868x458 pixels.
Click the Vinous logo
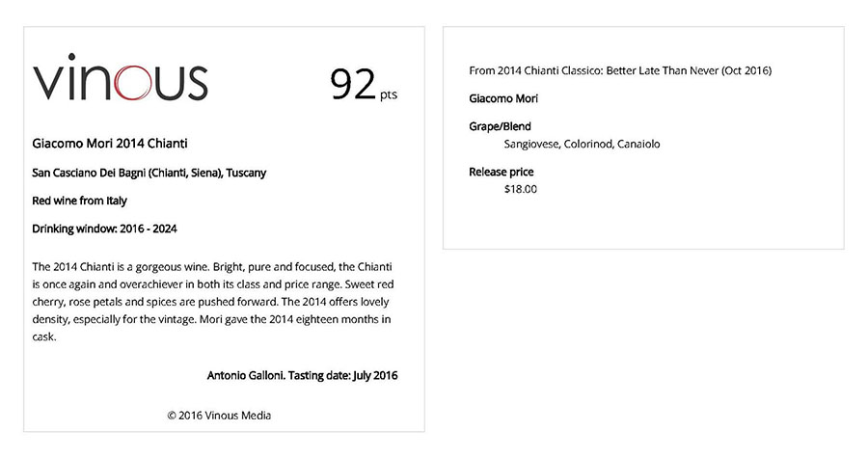tap(121, 80)
